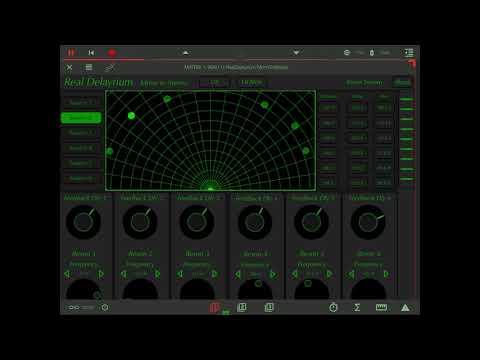Click the first numbered pages icon in bottom toolbar

(242, 307)
